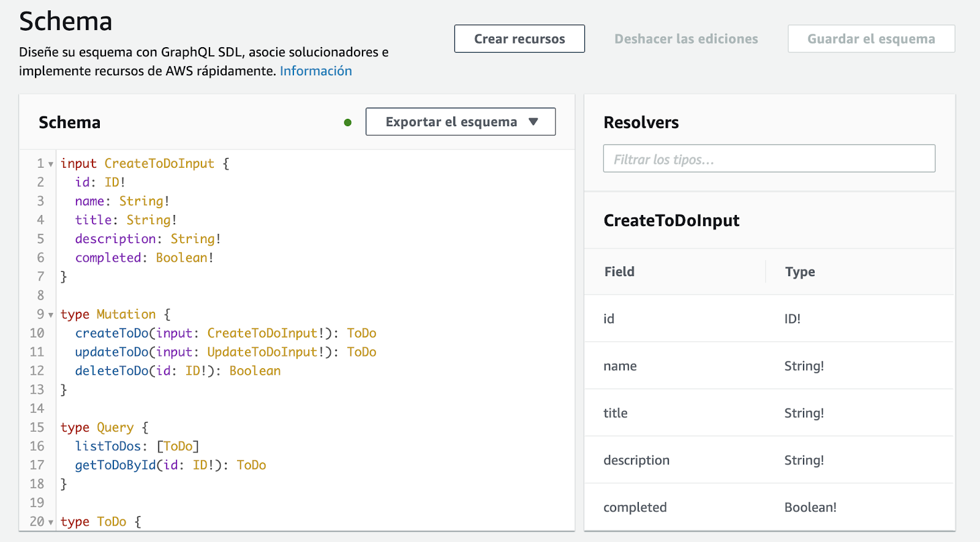Click line number 8 in the gutter
Image resolution: width=980 pixels, height=542 pixels.
[40, 295]
